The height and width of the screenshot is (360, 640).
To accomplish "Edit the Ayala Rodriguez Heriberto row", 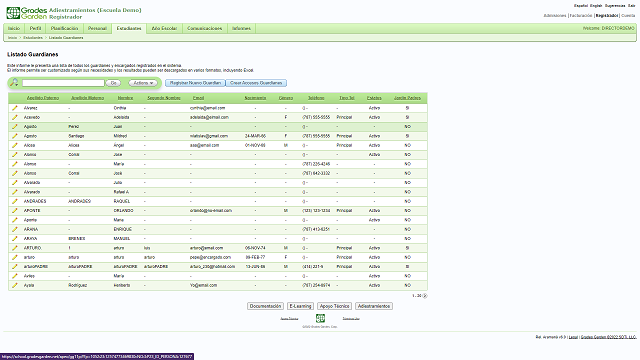I will pos(15,285).
